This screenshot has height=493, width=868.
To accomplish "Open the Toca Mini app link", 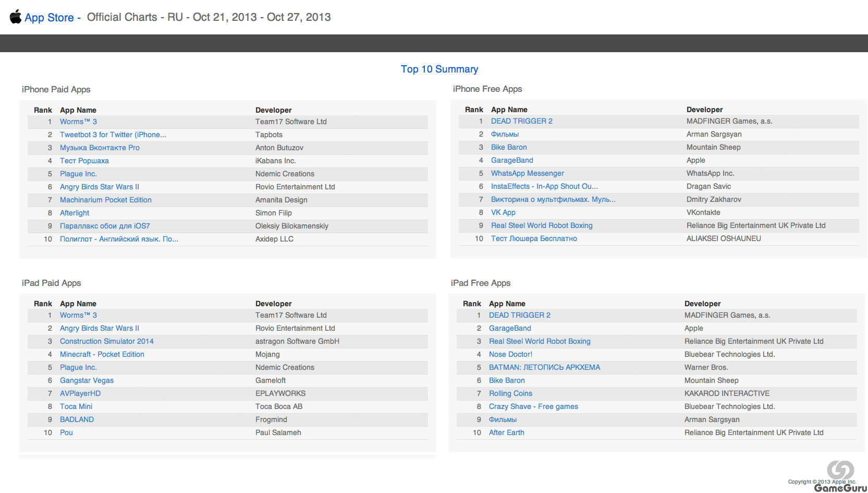I will click(76, 406).
